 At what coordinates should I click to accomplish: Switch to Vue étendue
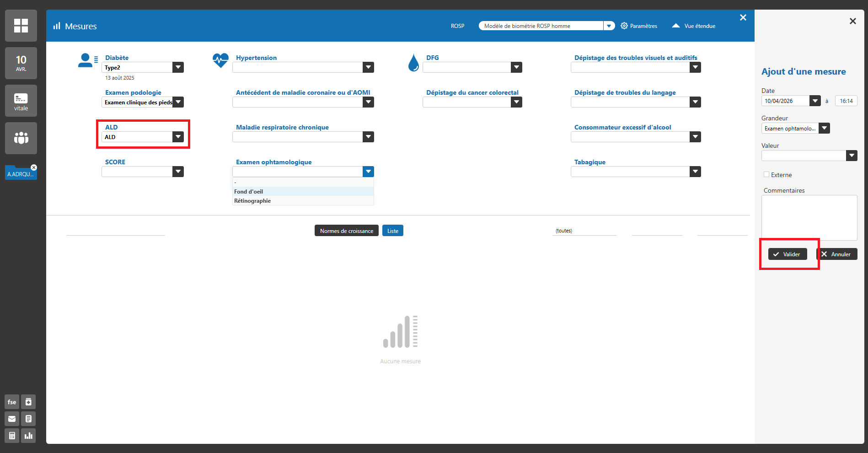(694, 26)
